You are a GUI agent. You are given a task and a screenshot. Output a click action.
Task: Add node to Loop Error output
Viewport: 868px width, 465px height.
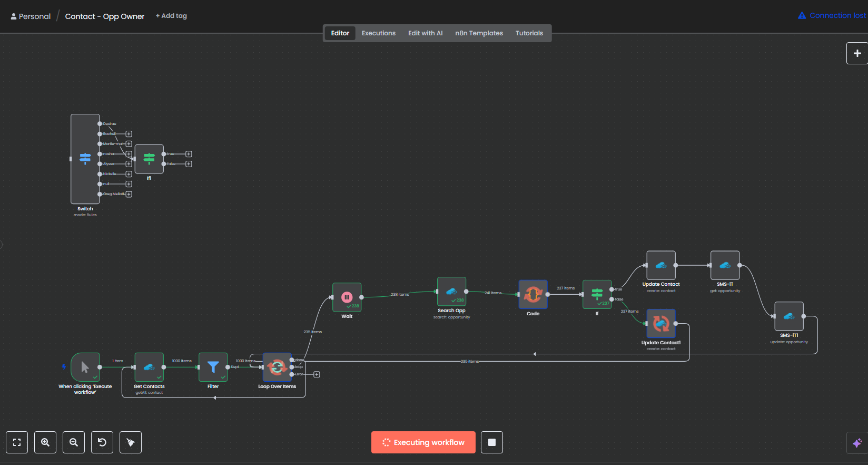[317, 374]
